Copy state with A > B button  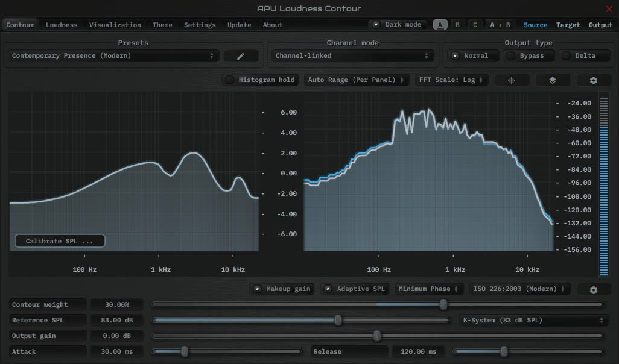(x=500, y=25)
